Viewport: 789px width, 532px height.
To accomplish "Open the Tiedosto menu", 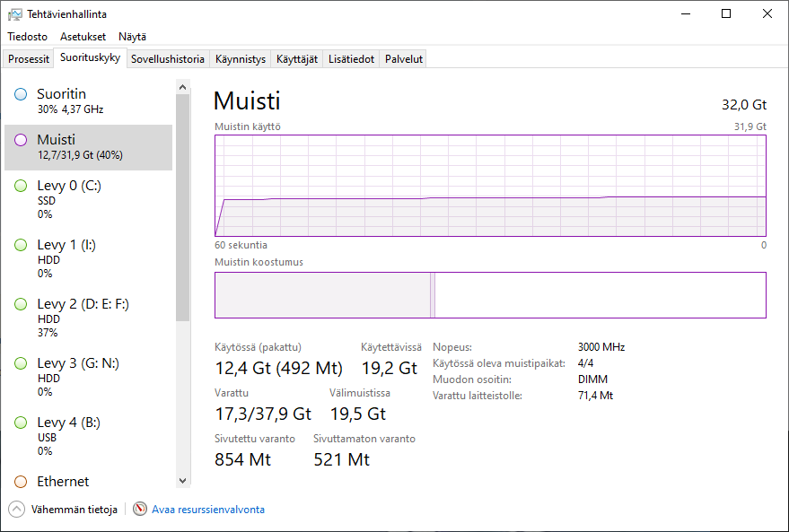I will [x=27, y=37].
